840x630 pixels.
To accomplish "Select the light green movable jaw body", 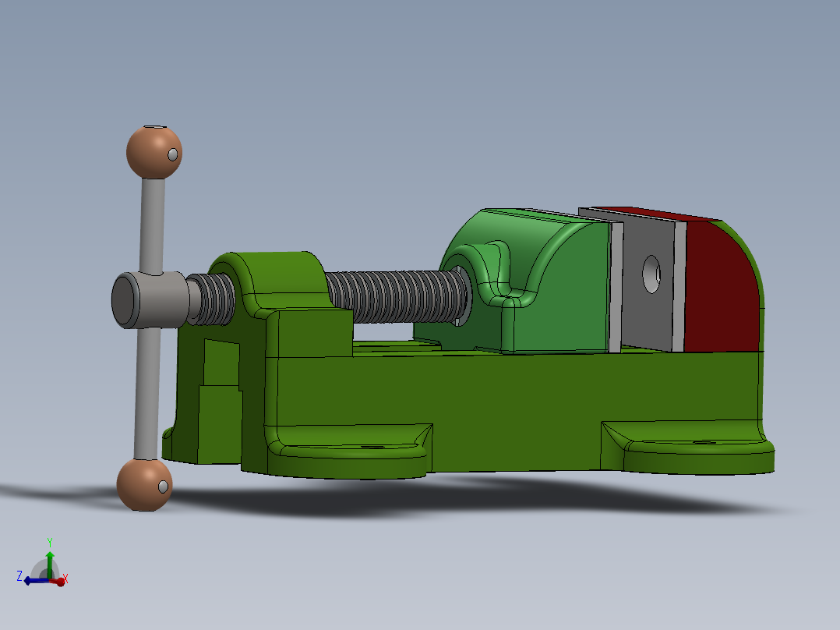I will (557, 289).
